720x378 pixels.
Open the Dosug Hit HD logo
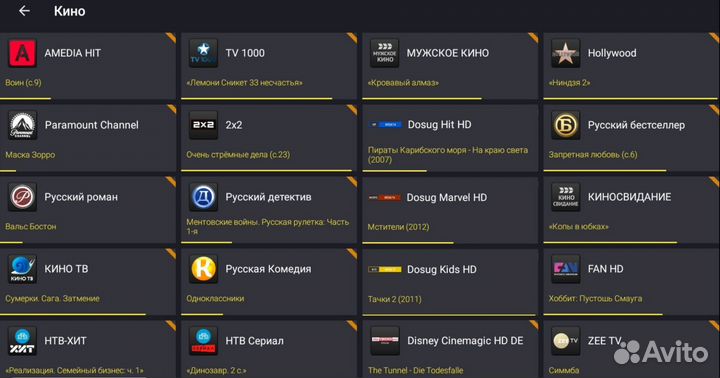click(x=385, y=124)
